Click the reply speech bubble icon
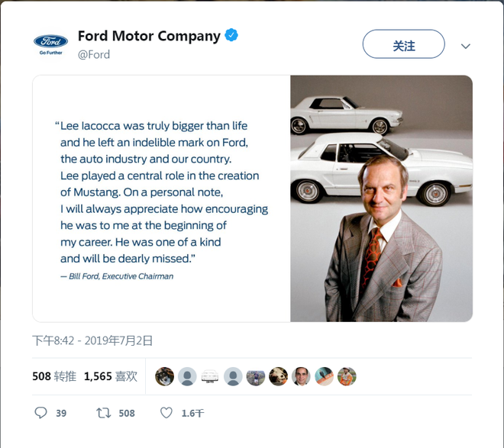This screenshot has width=504, height=448. point(40,413)
